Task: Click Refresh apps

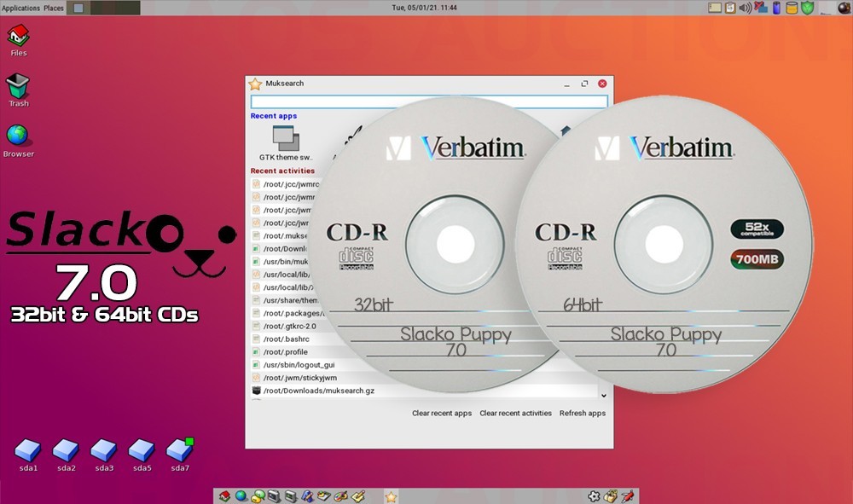Action: pyautogui.click(x=582, y=414)
